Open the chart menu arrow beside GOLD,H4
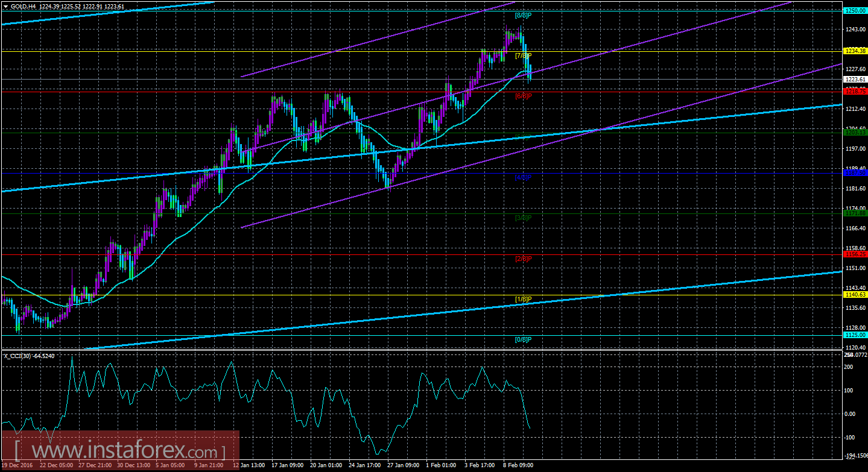This screenshot has height=472, width=868. [x=5, y=6]
